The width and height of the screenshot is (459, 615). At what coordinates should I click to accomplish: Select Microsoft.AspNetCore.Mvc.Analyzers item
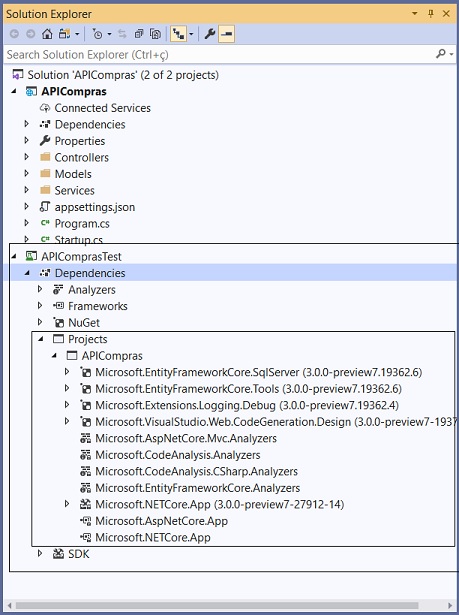pyautogui.click(x=186, y=438)
